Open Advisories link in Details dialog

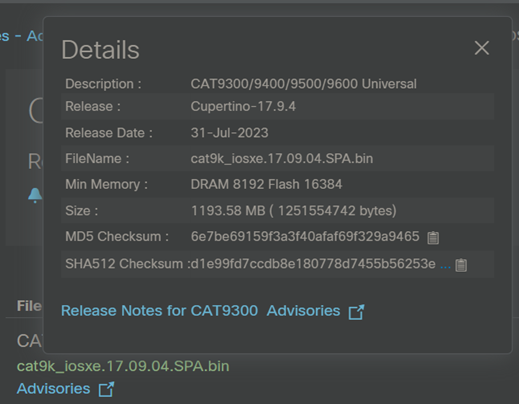pos(303,311)
